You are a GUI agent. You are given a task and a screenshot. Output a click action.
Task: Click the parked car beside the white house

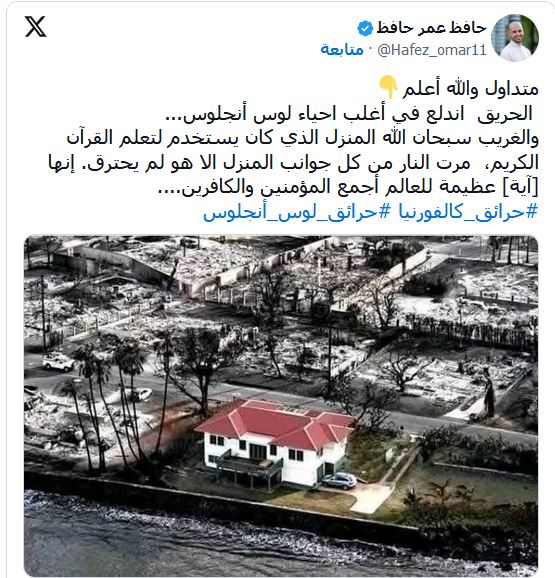click(339, 481)
